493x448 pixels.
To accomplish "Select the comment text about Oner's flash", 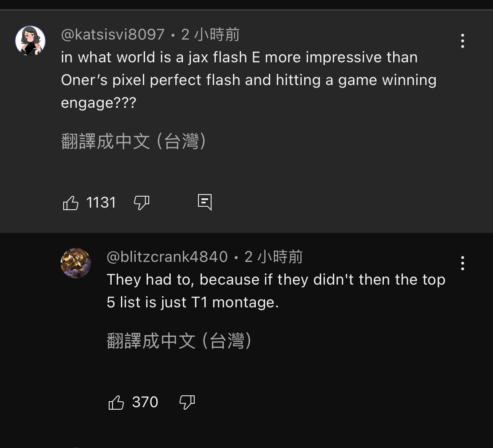I will coord(249,80).
